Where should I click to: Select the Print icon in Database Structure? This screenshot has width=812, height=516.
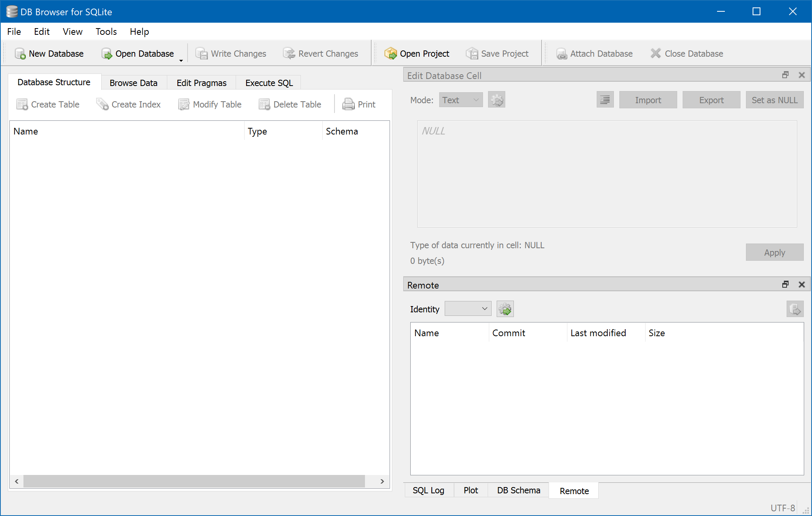(x=359, y=104)
